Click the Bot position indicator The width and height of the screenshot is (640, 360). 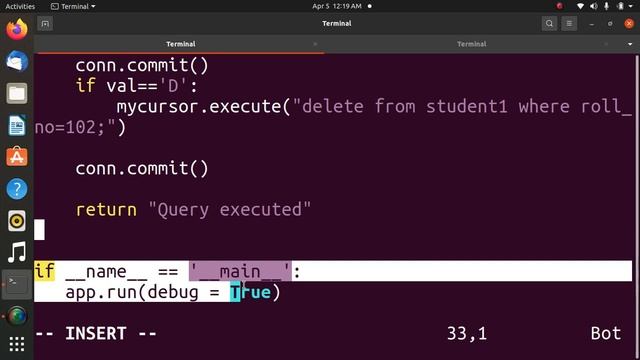[606, 333]
